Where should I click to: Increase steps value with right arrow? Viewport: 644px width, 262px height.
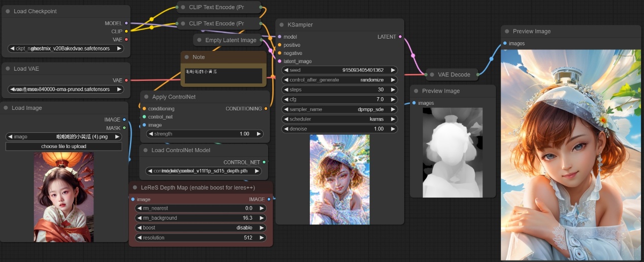393,90
